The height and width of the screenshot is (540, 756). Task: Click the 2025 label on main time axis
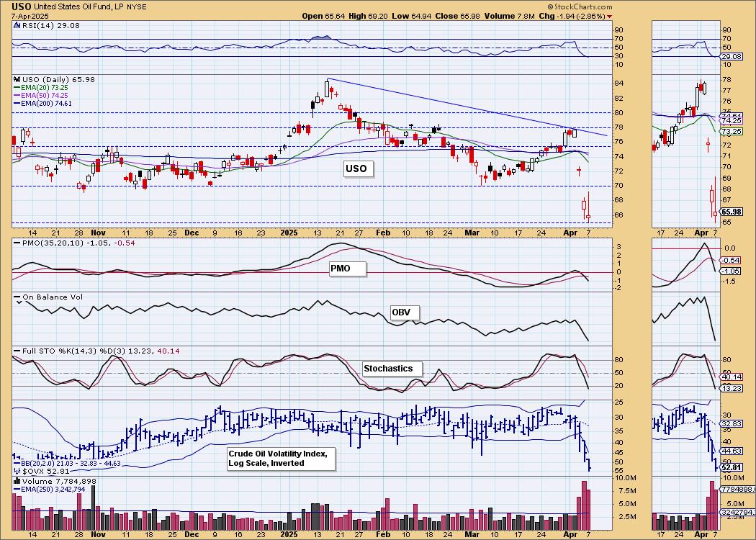pos(289,233)
